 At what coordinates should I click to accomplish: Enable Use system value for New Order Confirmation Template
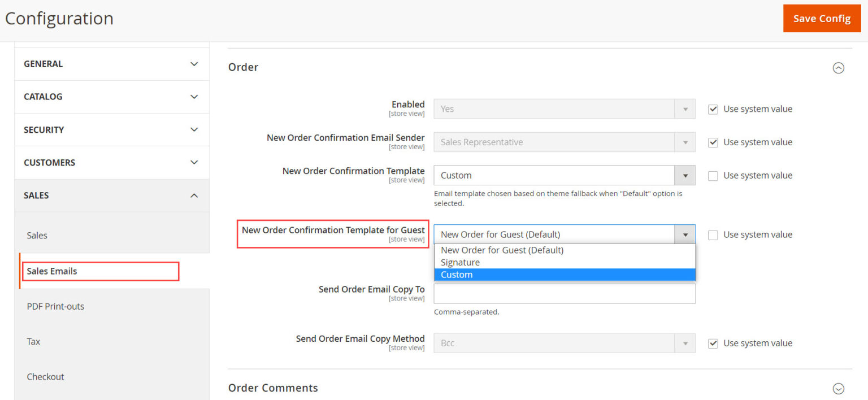[x=713, y=175]
